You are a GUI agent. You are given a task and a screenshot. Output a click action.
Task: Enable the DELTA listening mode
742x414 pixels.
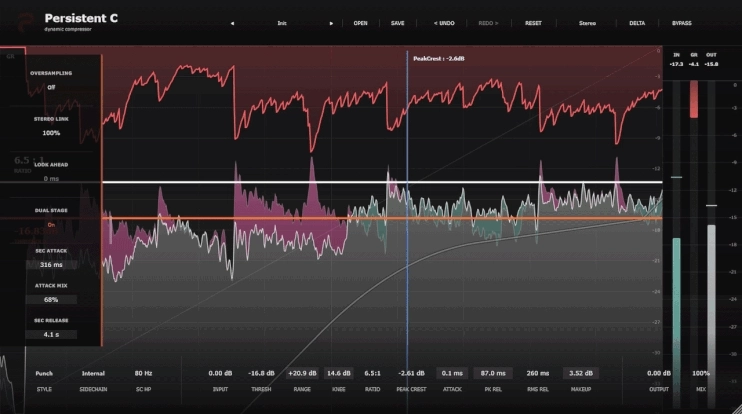[x=637, y=23]
